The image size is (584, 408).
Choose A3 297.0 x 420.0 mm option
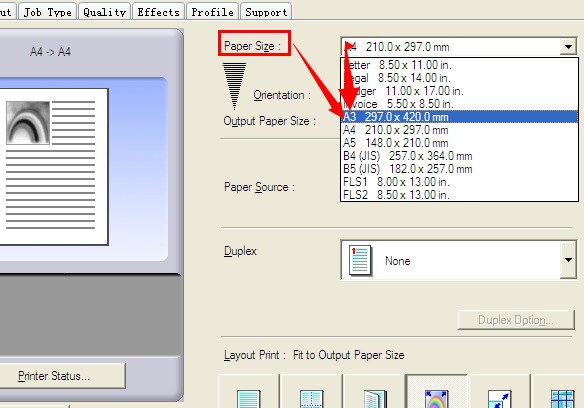(x=460, y=117)
